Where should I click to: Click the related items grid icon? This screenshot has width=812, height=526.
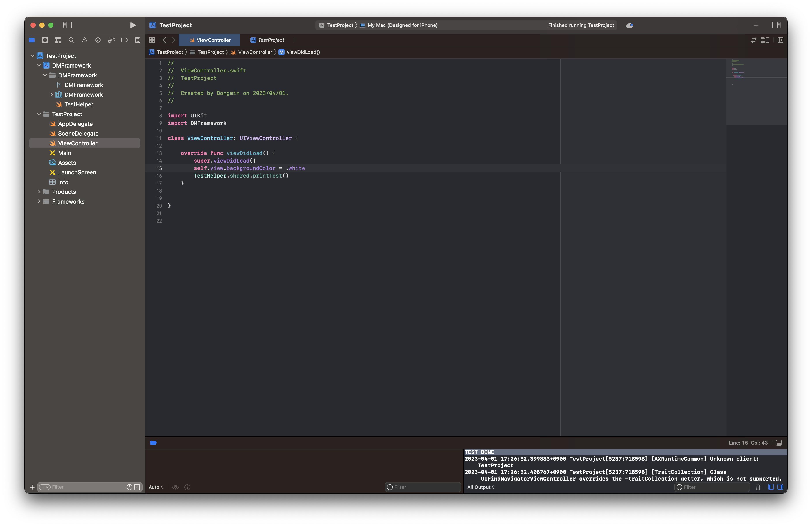152,40
